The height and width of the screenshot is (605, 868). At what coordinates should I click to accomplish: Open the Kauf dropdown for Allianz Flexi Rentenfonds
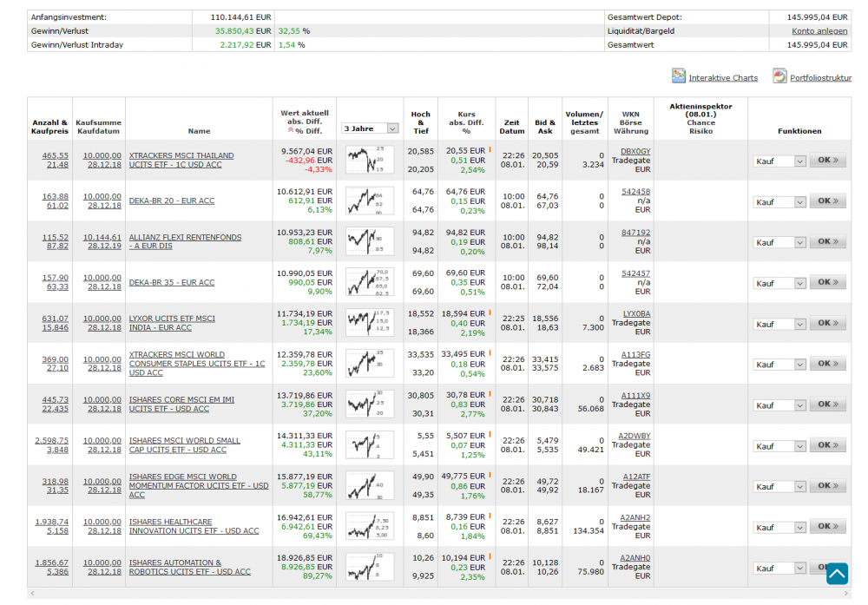pyautogui.click(x=779, y=242)
